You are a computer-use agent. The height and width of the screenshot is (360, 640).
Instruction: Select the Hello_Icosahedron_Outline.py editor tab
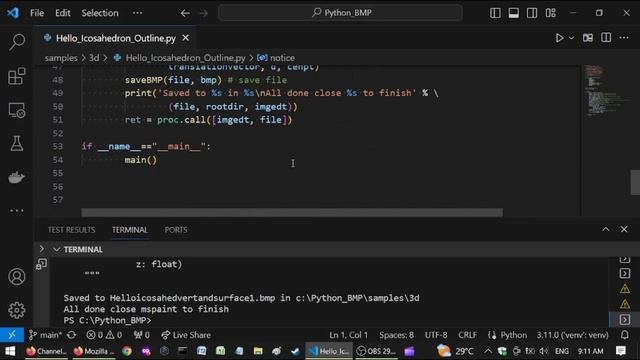pos(116,38)
